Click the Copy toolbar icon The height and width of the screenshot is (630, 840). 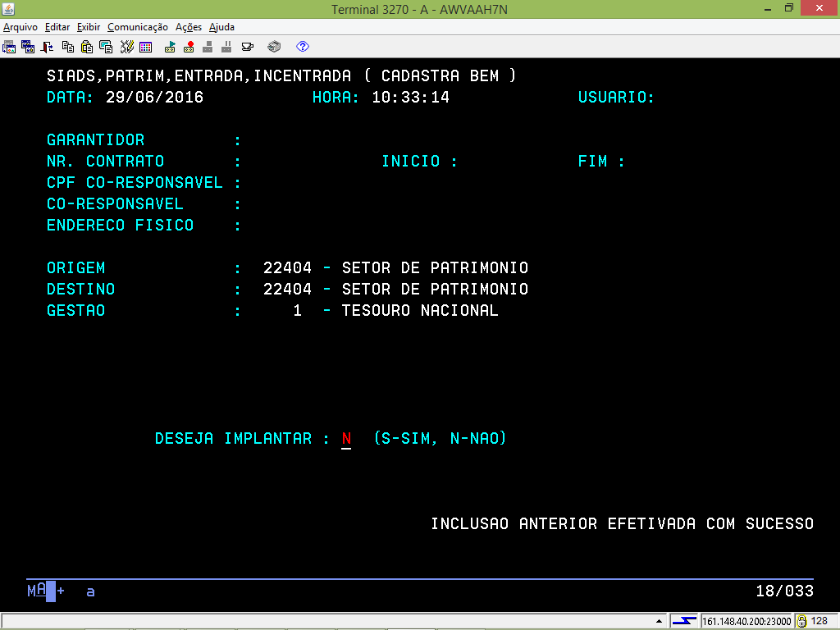[67, 47]
